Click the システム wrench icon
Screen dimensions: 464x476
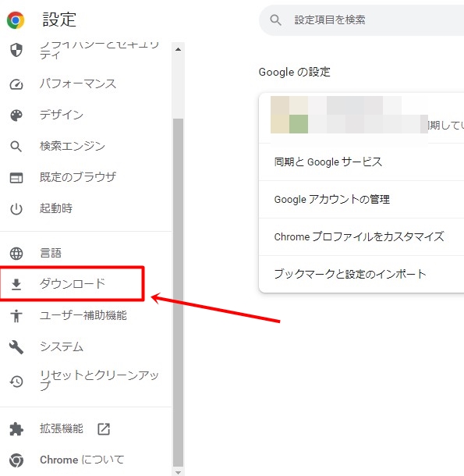click(16, 347)
